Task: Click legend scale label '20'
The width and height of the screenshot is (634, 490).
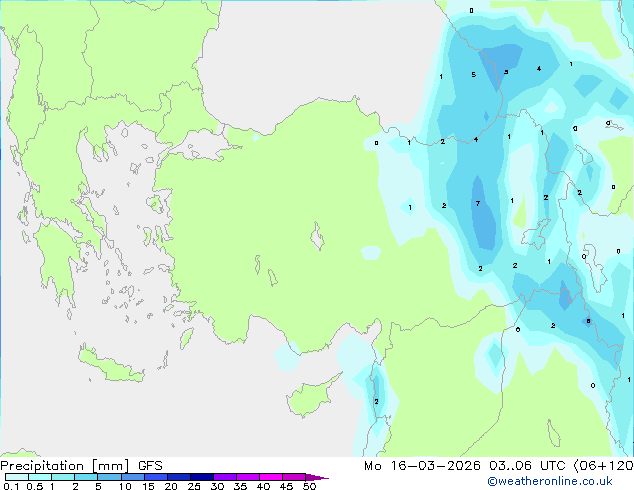Action: (171, 486)
